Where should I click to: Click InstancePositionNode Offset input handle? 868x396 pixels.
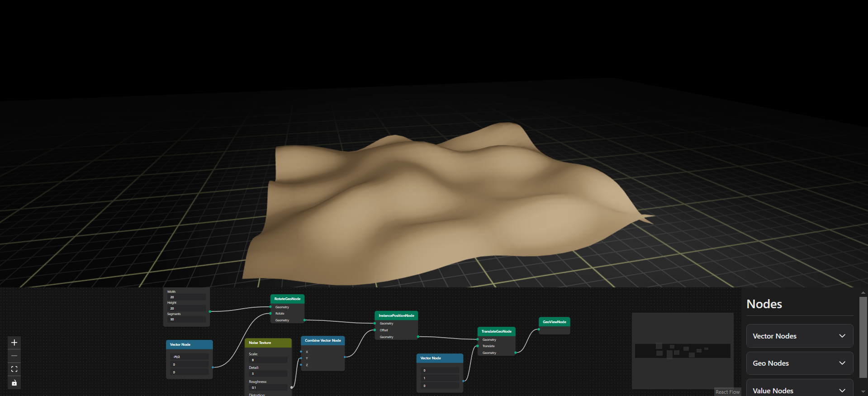point(375,330)
